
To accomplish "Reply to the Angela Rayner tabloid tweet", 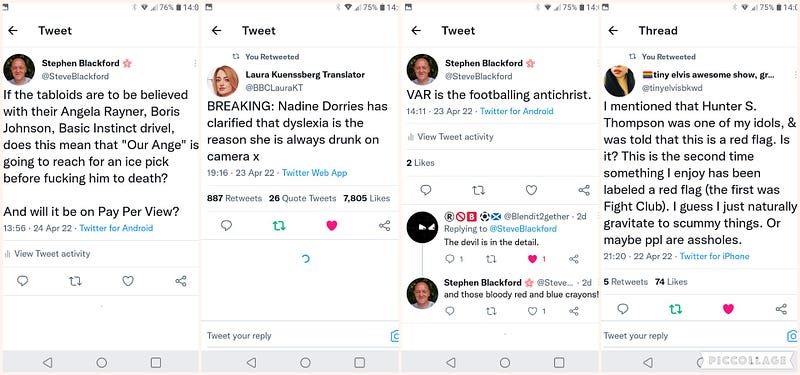I will tap(22, 281).
